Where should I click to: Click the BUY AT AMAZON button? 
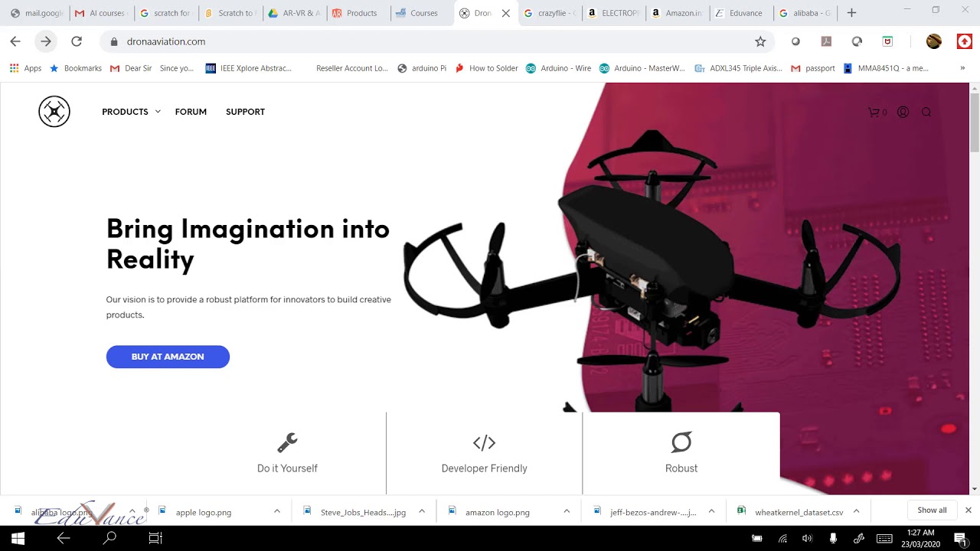168,357
